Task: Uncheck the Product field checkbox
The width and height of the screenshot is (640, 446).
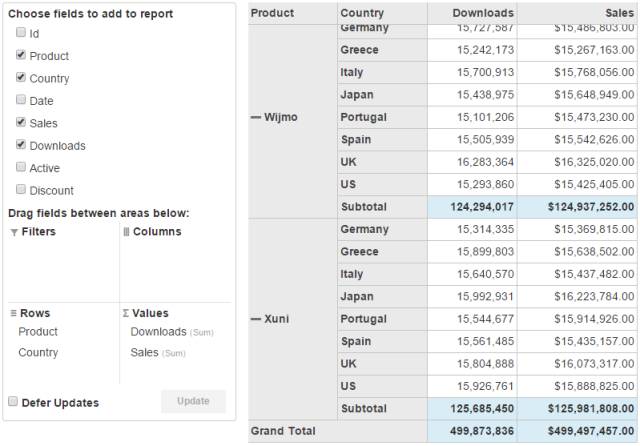Action: [21, 55]
